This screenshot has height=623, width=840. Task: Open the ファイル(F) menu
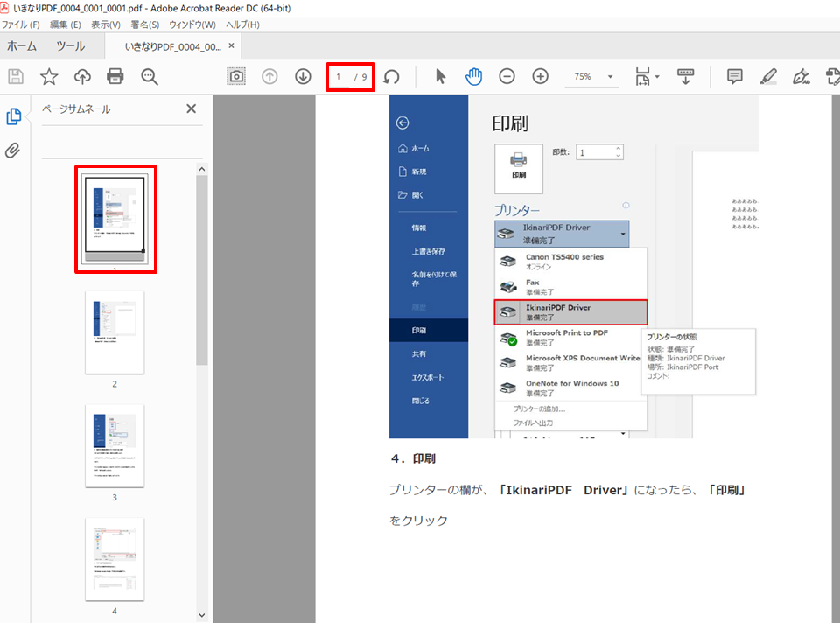[x=21, y=24]
